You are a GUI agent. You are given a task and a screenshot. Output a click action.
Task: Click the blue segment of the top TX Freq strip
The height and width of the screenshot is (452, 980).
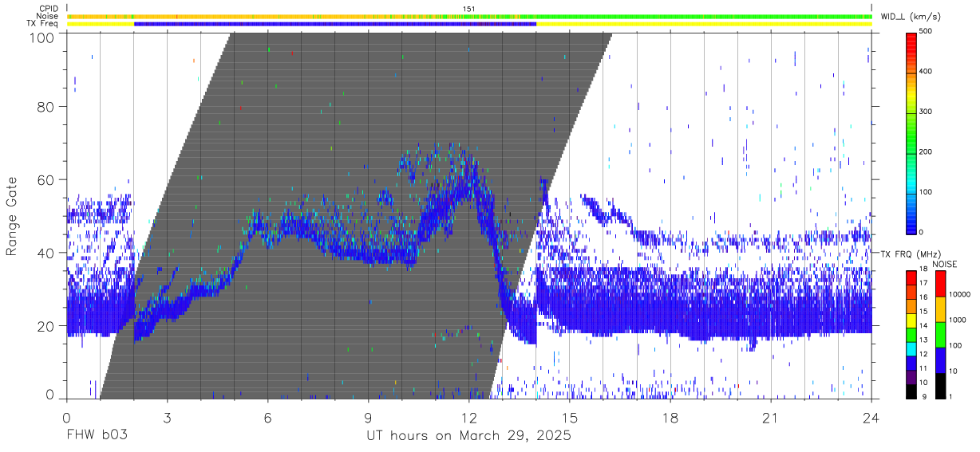335,24
